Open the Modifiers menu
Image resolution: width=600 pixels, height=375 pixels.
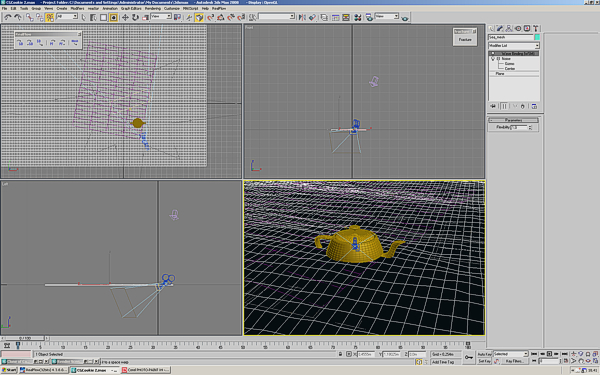point(77,8)
